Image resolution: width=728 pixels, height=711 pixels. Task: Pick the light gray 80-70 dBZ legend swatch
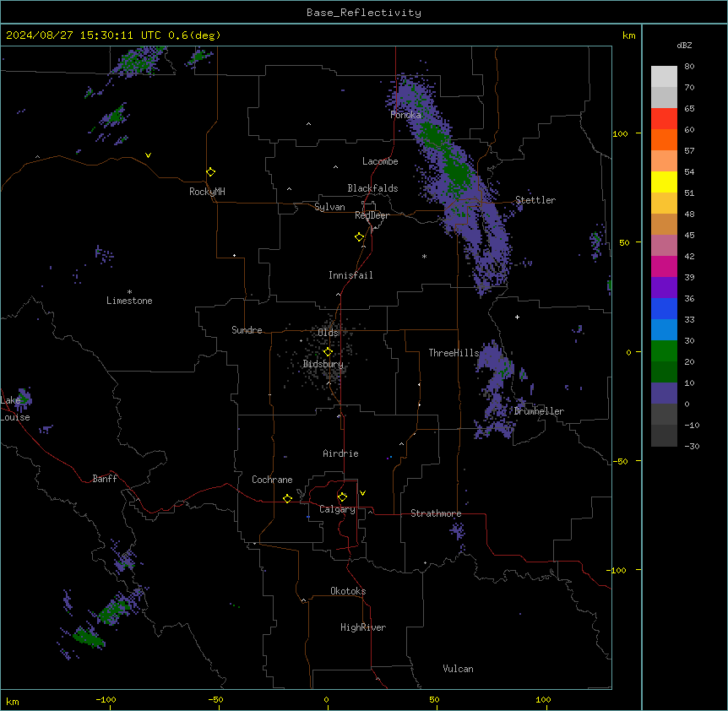tap(664, 77)
